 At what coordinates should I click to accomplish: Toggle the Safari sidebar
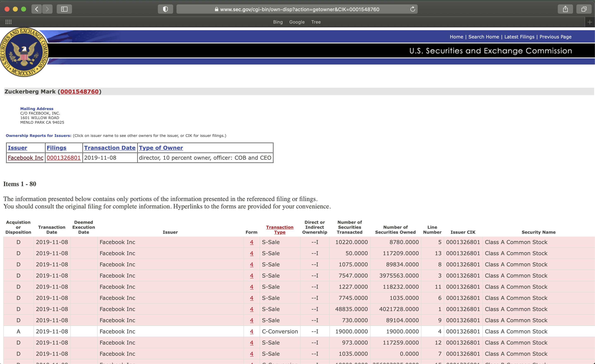pyautogui.click(x=64, y=9)
